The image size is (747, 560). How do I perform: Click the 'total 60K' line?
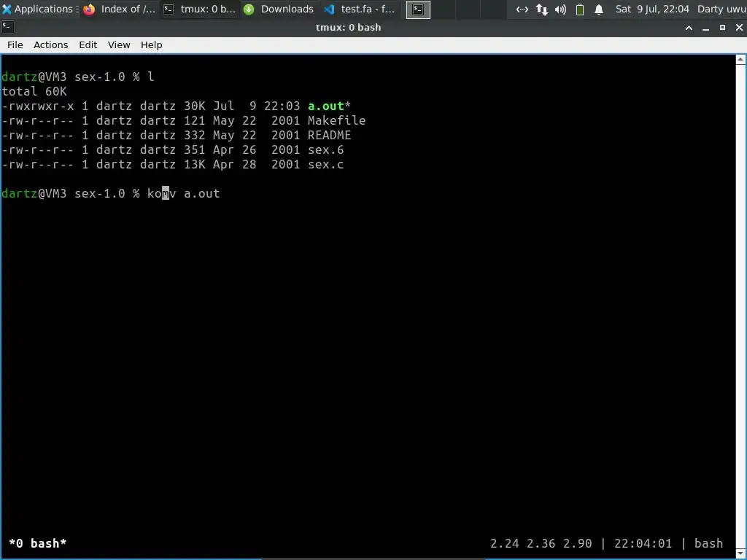(34, 91)
